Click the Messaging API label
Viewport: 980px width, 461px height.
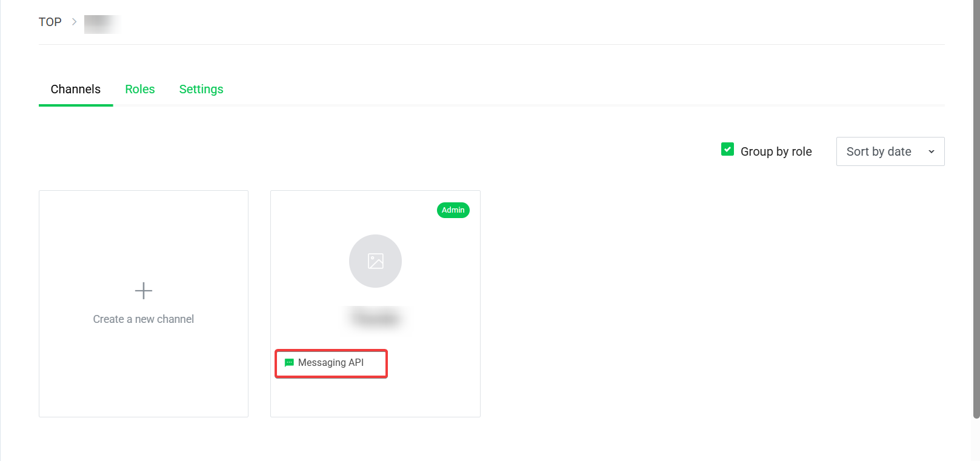coord(331,363)
